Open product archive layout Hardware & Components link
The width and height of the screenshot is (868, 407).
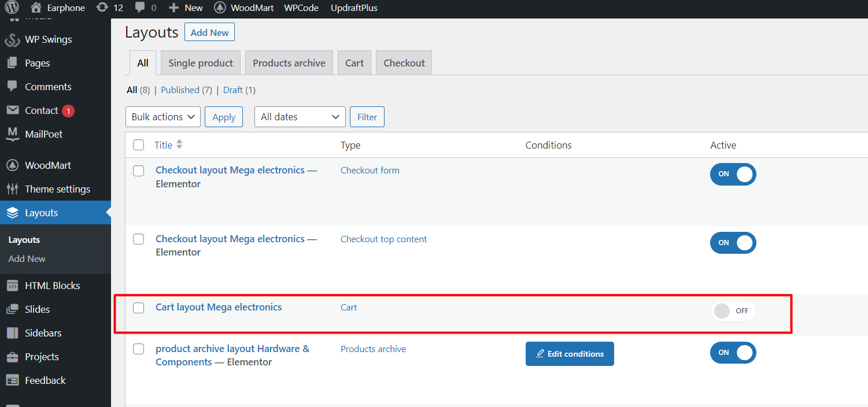232,356
